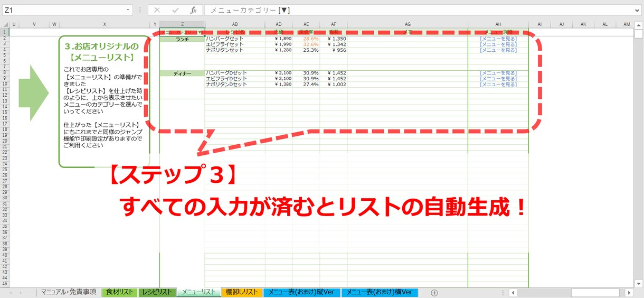Click メニューを見る link for ナポリタンDセット
The width and height of the screenshot is (644, 298).
pyautogui.click(x=498, y=85)
